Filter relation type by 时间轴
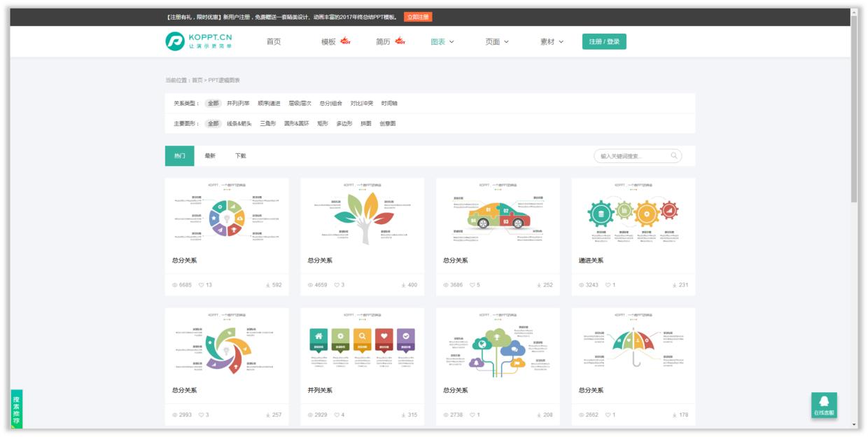 (x=389, y=103)
